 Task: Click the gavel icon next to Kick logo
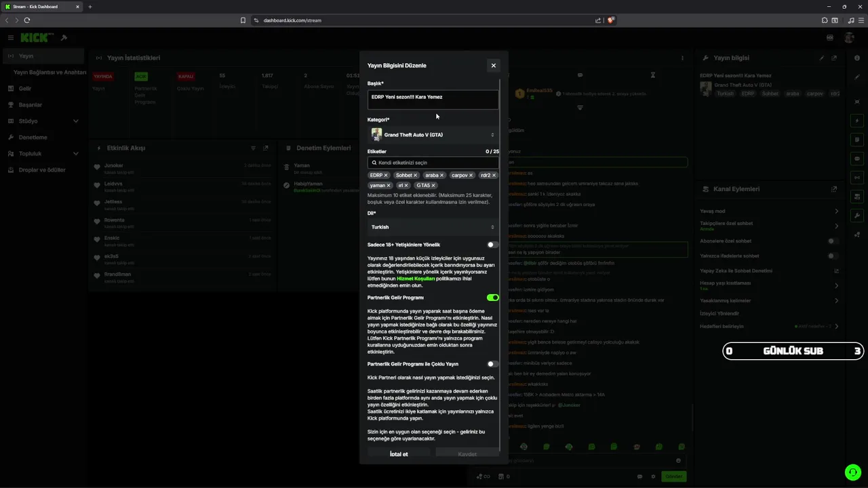[64, 37]
